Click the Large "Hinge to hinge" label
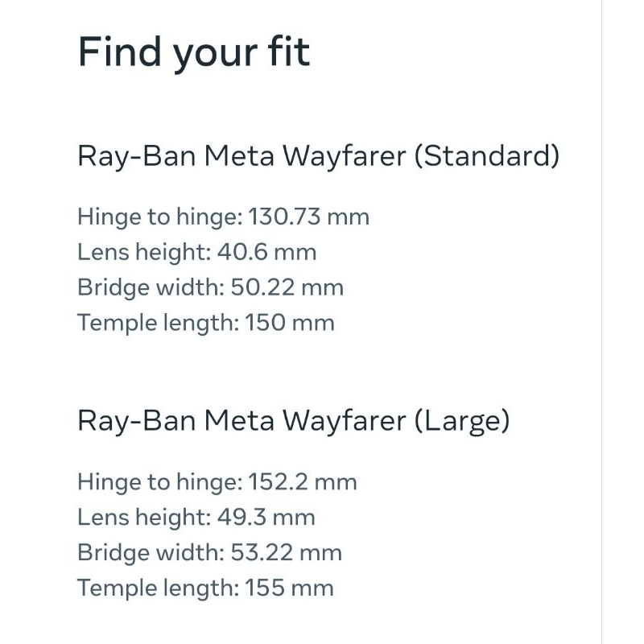 pyautogui.click(x=159, y=483)
